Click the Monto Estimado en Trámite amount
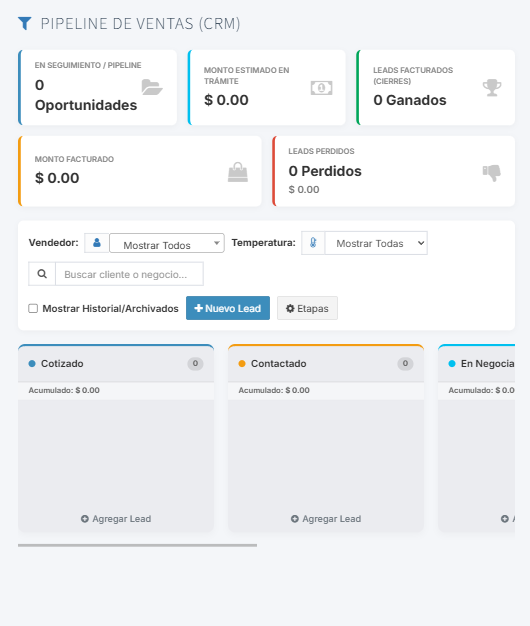The width and height of the screenshot is (530, 626). pos(226,100)
